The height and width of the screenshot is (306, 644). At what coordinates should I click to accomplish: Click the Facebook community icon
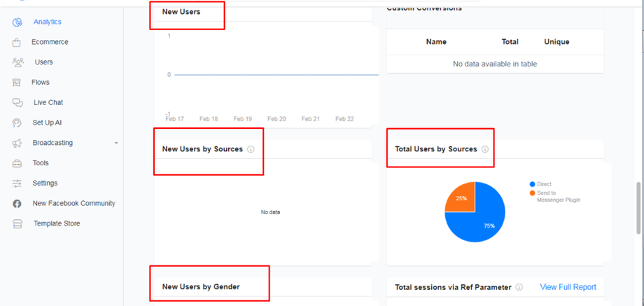(x=17, y=204)
